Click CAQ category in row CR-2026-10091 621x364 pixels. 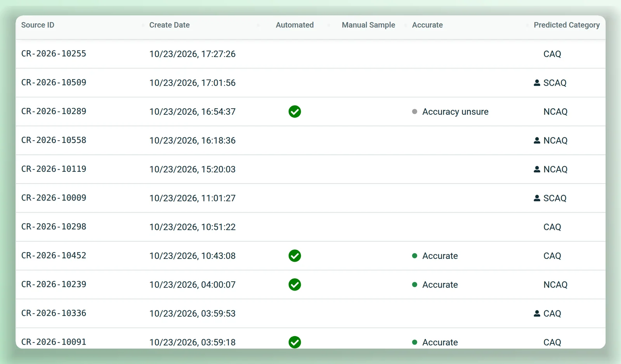tap(552, 342)
